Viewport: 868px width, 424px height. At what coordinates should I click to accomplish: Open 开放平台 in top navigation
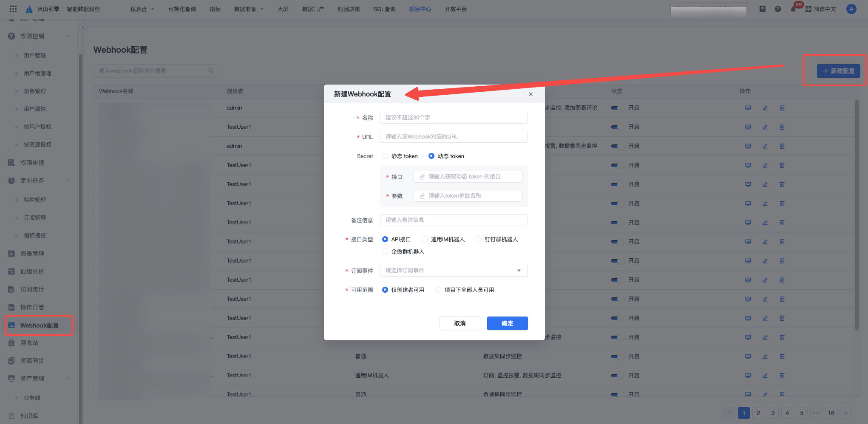click(456, 9)
